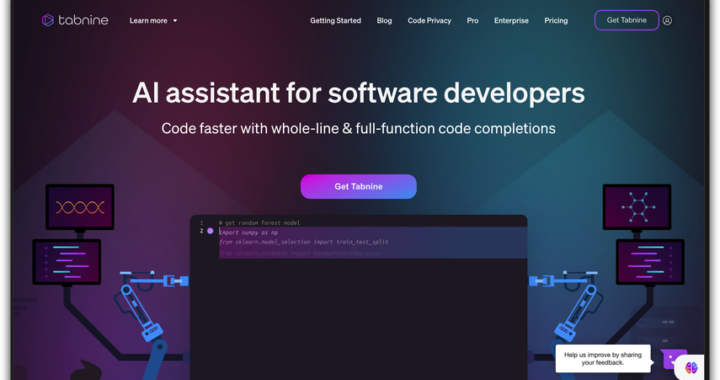Screen dimensions: 720x380
Task: Click the outlined Get Tabnine header button
Action: (x=627, y=20)
